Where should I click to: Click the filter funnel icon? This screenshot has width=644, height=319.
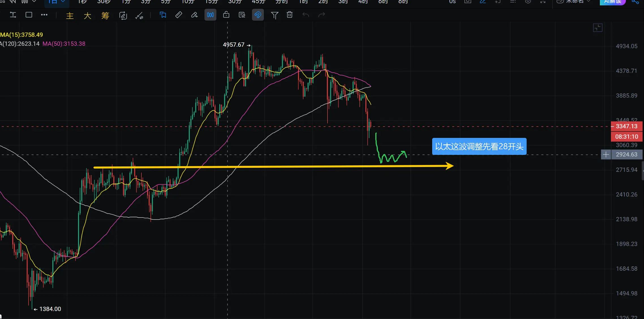tap(274, 15)
